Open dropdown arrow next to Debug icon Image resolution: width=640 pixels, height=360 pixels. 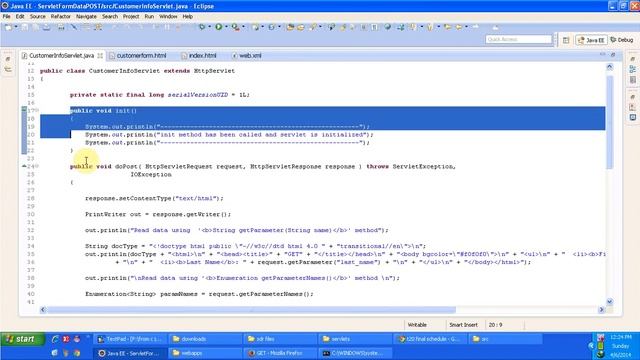pos(209,27)
